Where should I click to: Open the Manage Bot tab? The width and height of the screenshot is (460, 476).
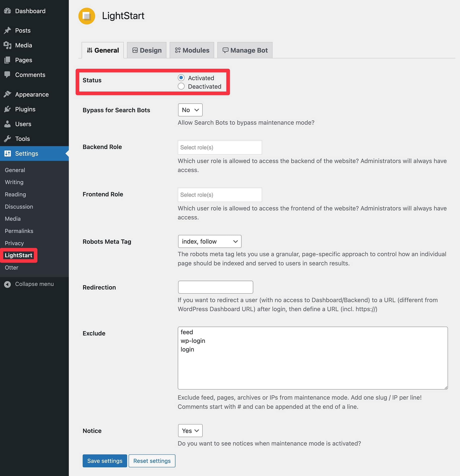[245, 50]
